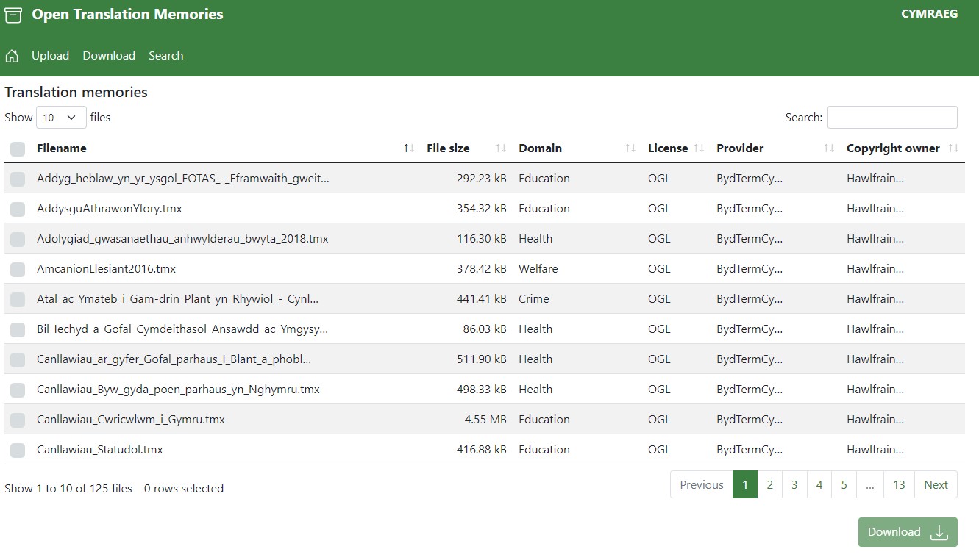Screen dimensions: 979x560
Task: Go to home via house icon
Action: click(12, 56)
